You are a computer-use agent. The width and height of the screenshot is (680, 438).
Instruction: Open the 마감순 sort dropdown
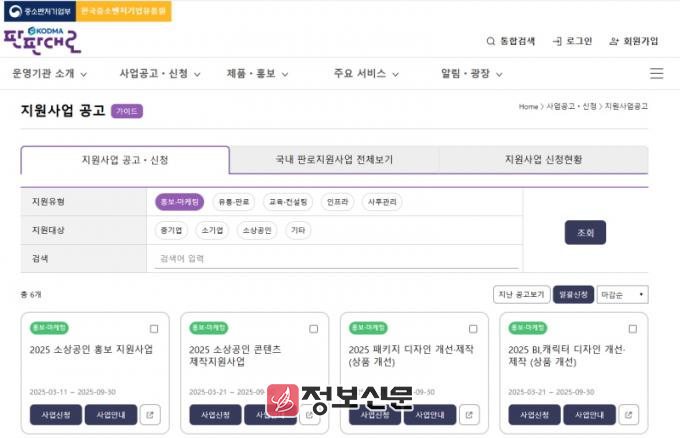[x=622, y=295]
